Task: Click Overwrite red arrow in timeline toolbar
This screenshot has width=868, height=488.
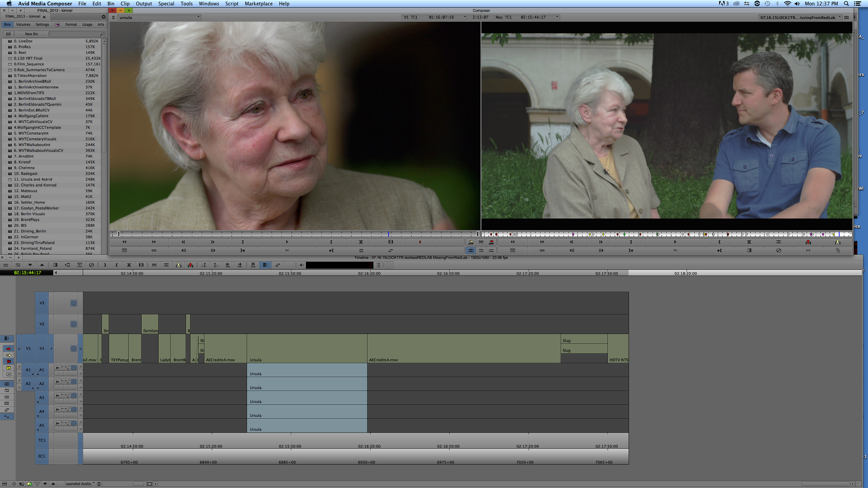Action: pyautogui.click(x=190, y=265)
